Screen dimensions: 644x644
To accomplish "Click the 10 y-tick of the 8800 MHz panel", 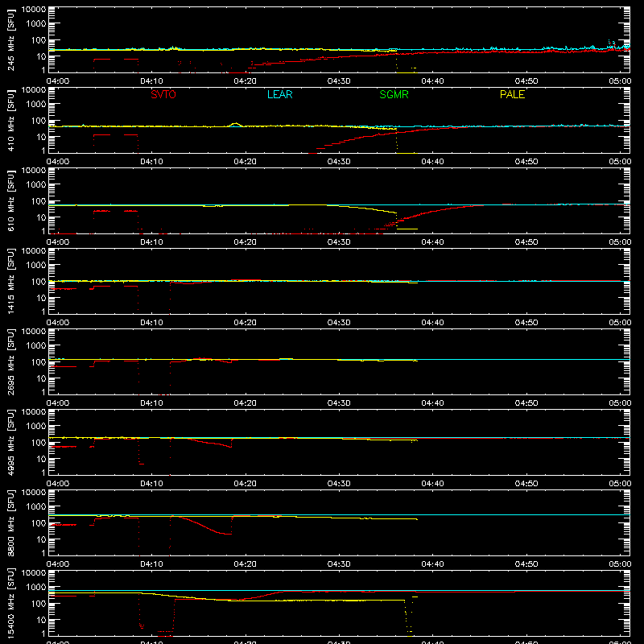I will (41, 539).
